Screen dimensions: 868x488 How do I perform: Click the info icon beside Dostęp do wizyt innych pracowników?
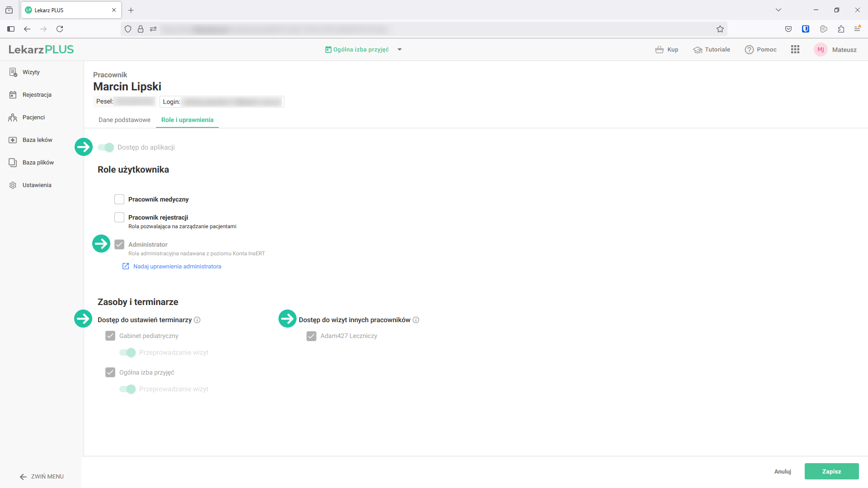click(x=416, y=320)
